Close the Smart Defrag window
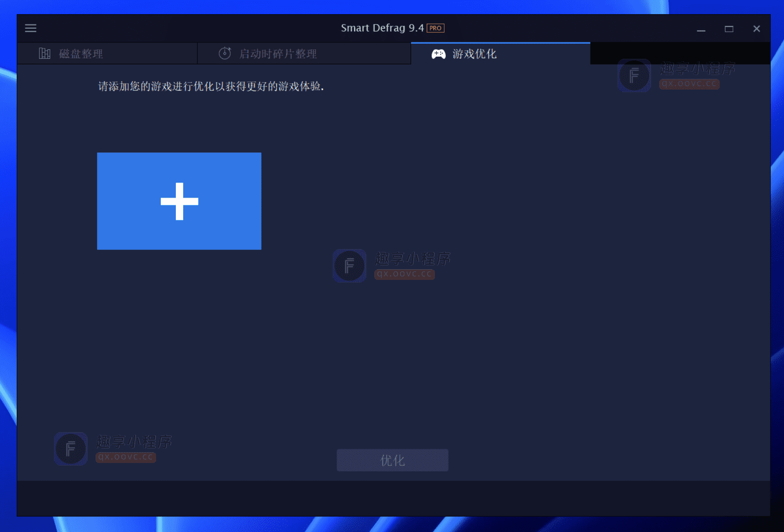784x532 pixels. (757, 29)
